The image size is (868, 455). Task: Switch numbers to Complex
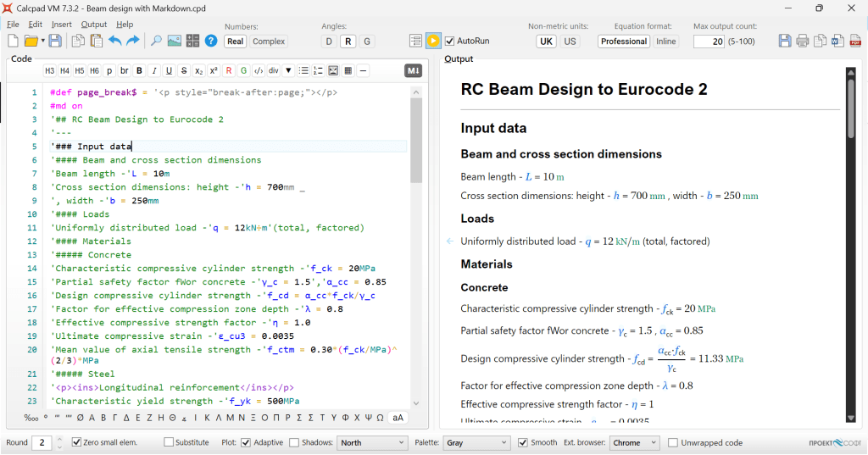point(269,42)
